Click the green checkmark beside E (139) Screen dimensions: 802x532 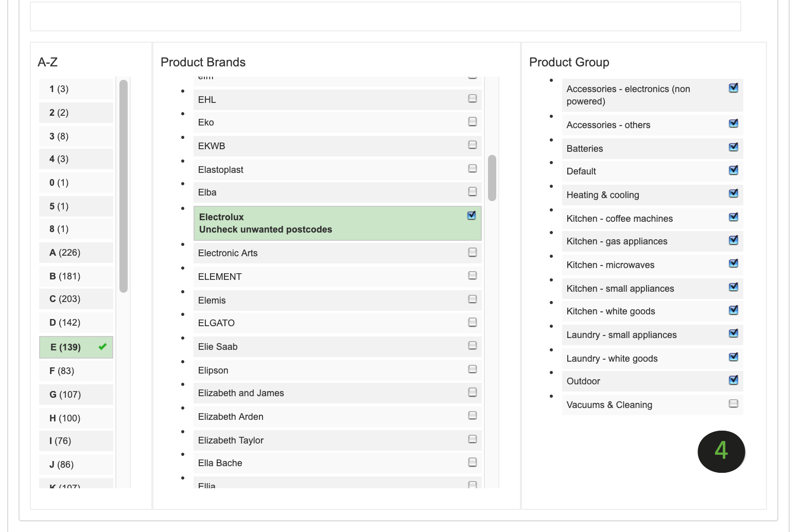click(102, 347)
